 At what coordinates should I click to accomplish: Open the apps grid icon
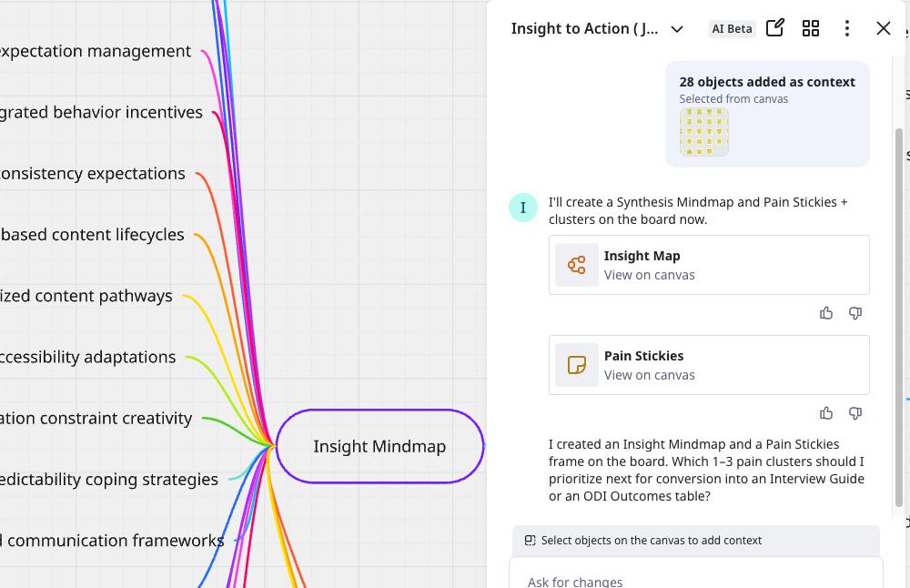tap(811, 28)
